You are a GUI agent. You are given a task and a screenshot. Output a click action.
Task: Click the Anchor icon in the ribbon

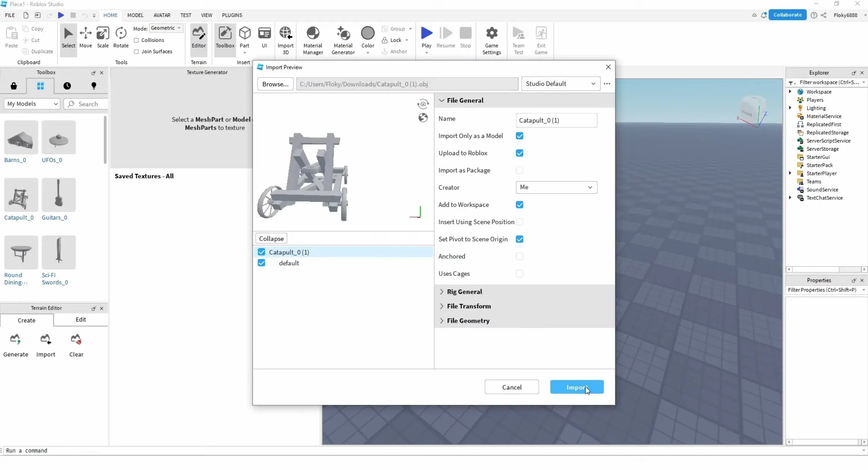[x=385, y=51]
